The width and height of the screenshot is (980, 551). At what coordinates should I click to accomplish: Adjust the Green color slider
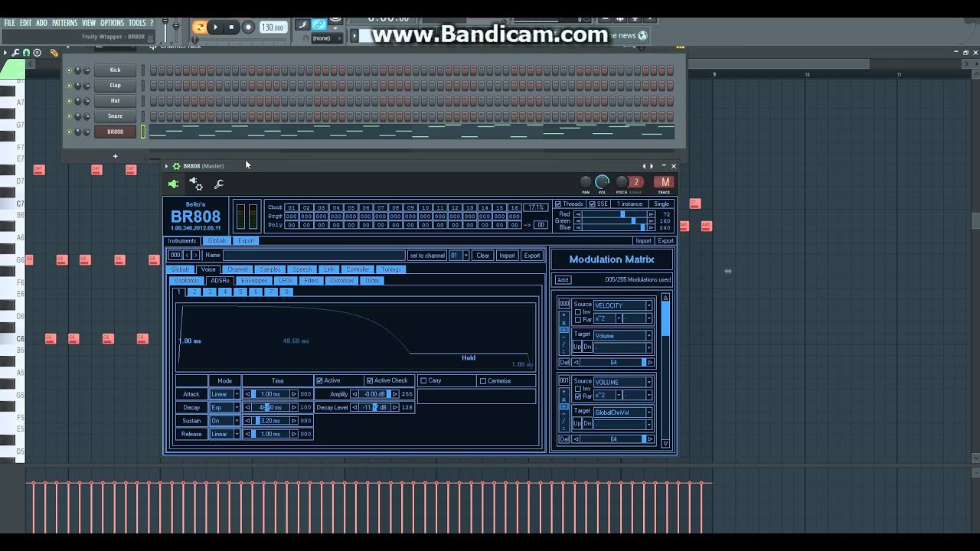tap(615, 220)
